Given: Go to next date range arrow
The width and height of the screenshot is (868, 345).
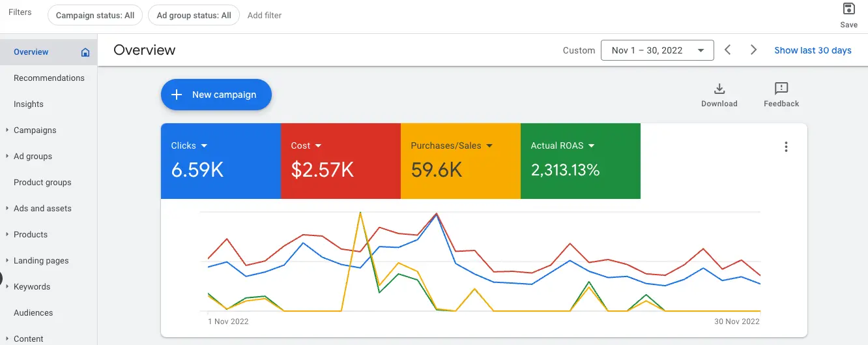Looking at the screenshot, I should [753, 50].
